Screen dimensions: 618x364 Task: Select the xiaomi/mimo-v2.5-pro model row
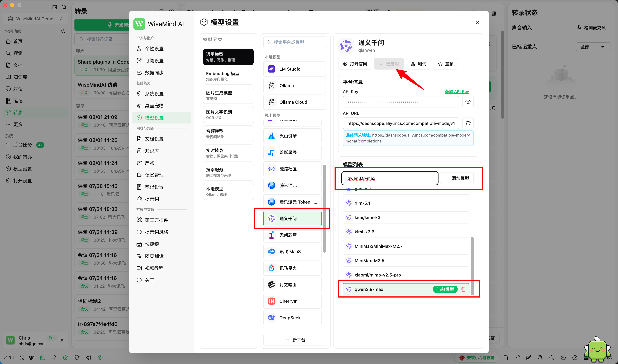coord(406,275)
